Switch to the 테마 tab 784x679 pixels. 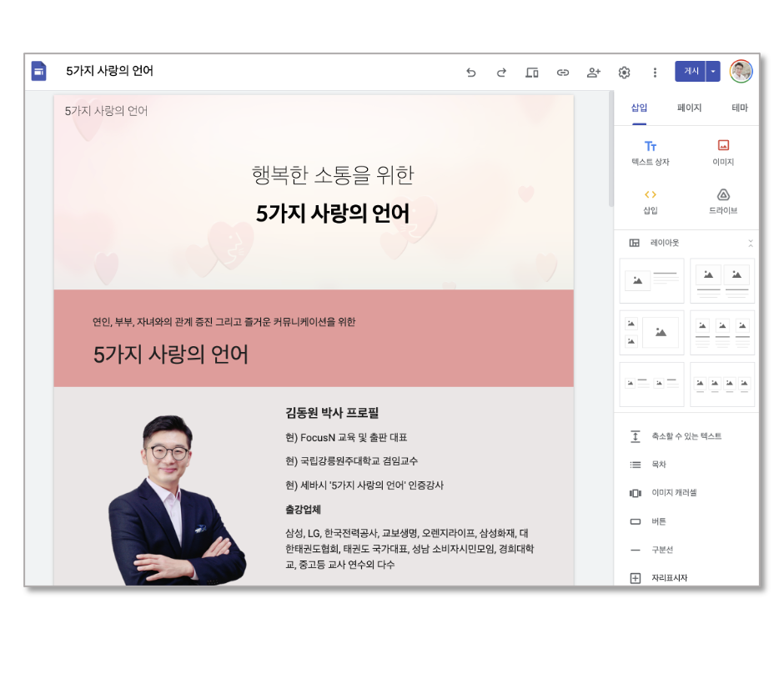pos(740,108)
